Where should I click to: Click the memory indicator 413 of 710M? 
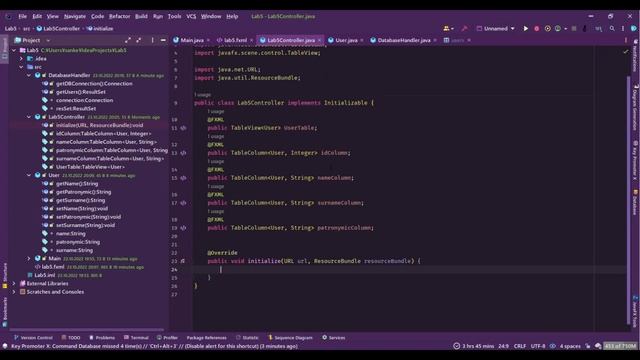coord(620,346)
